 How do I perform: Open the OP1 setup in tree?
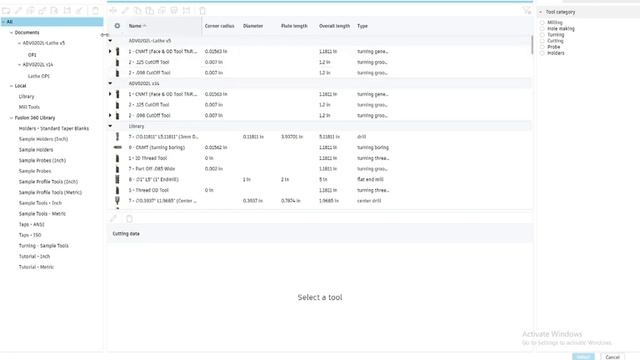pos(32,55)
